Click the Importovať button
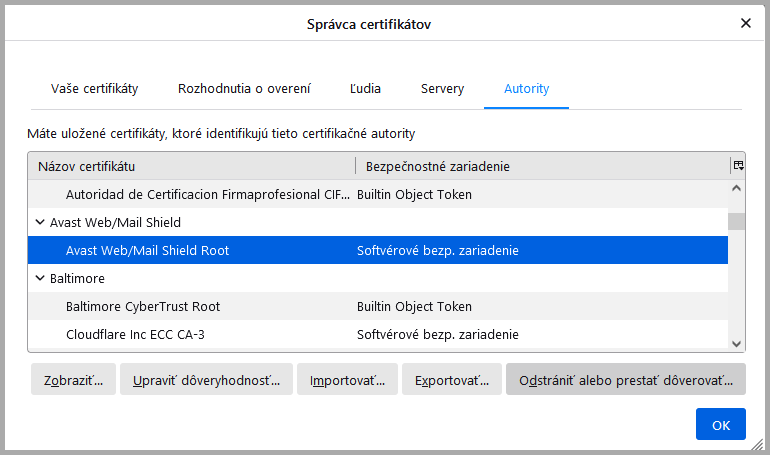Viewport: 770px width, 455px height. coord(347,380)
